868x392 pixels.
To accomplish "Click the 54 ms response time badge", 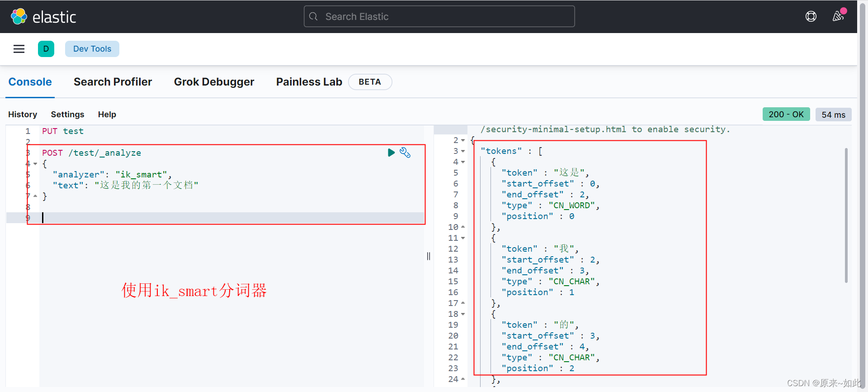I will 833,115.
